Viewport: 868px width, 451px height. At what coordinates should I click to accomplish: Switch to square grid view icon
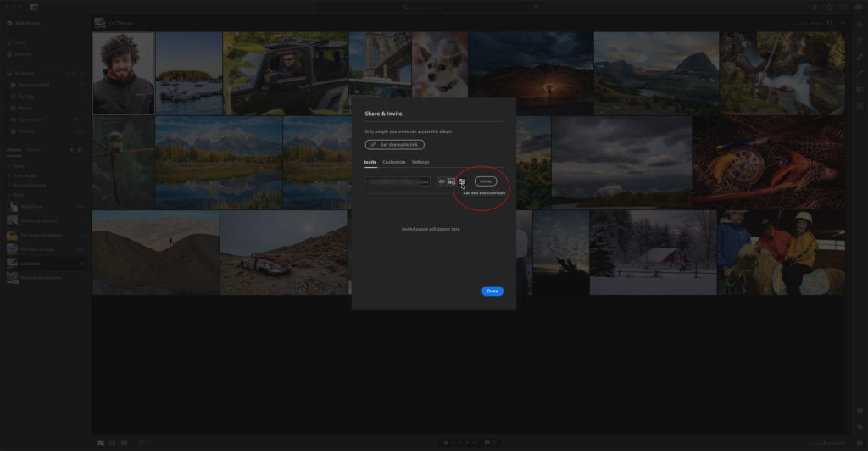tap(113, 443)
